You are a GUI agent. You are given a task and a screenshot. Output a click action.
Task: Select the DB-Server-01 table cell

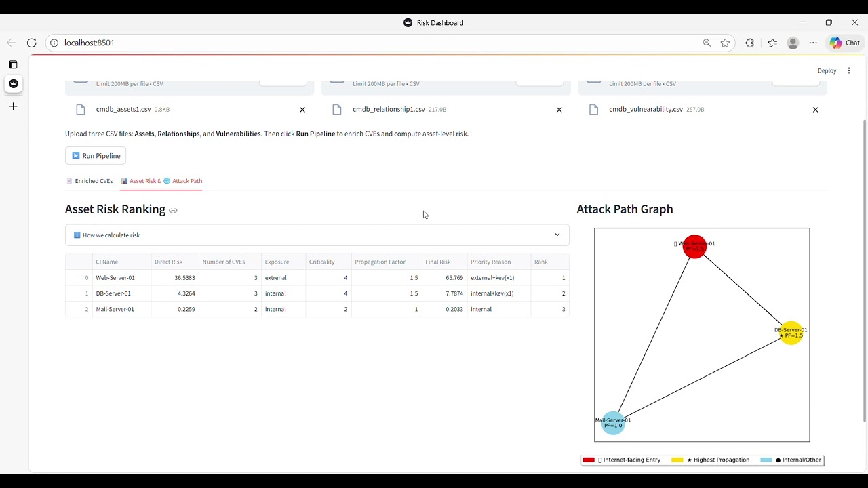coord(121,293)
